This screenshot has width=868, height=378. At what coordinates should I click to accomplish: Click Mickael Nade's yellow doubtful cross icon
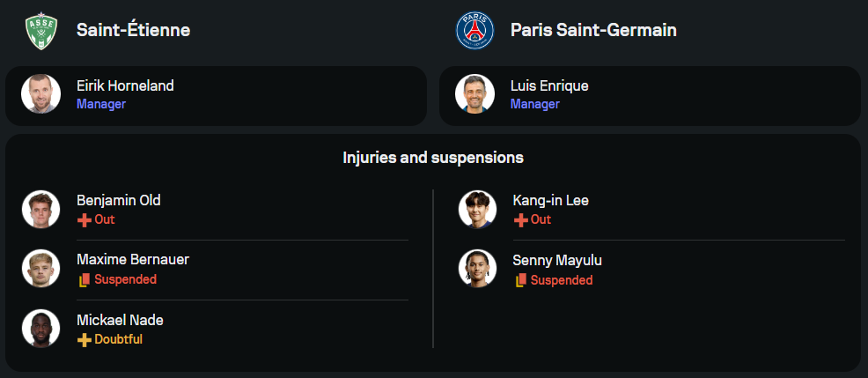coord(85,339)
